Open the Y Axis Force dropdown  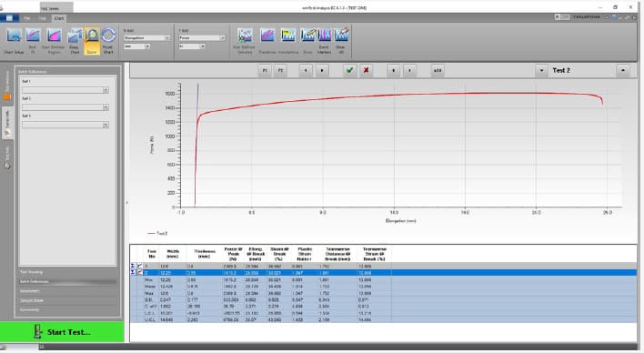point(202,38)
